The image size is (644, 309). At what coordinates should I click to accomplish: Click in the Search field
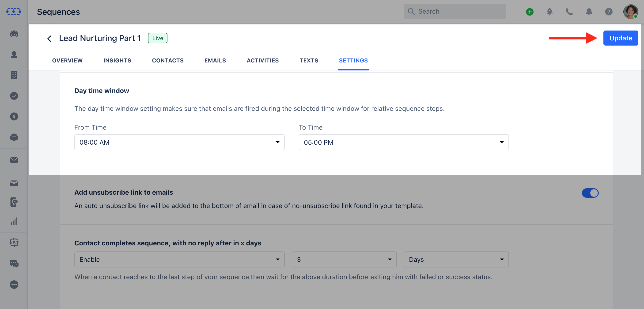[x=455, y=12]
